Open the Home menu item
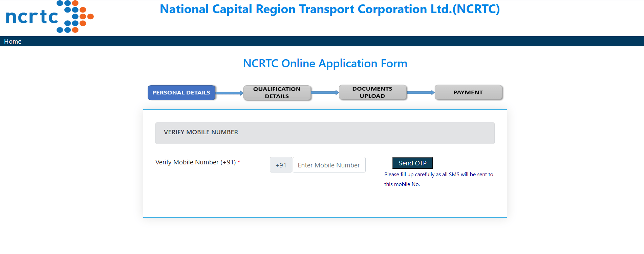Screen dimensions: 644x254 [x=13, y=41]
